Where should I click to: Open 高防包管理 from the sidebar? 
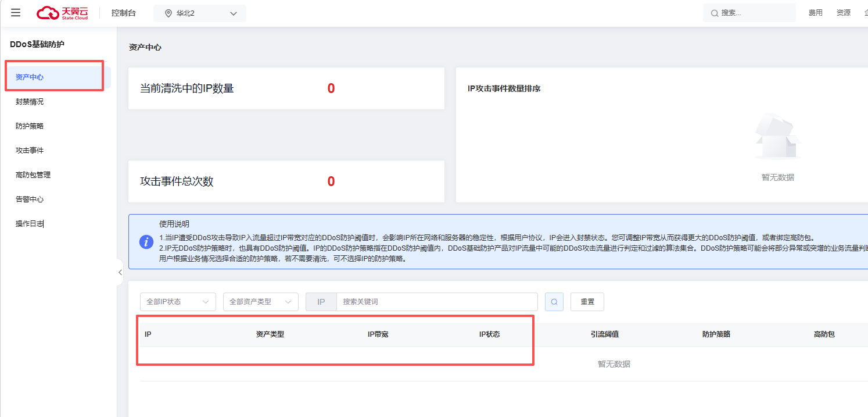pyautogui.click(x=33, y=175)
